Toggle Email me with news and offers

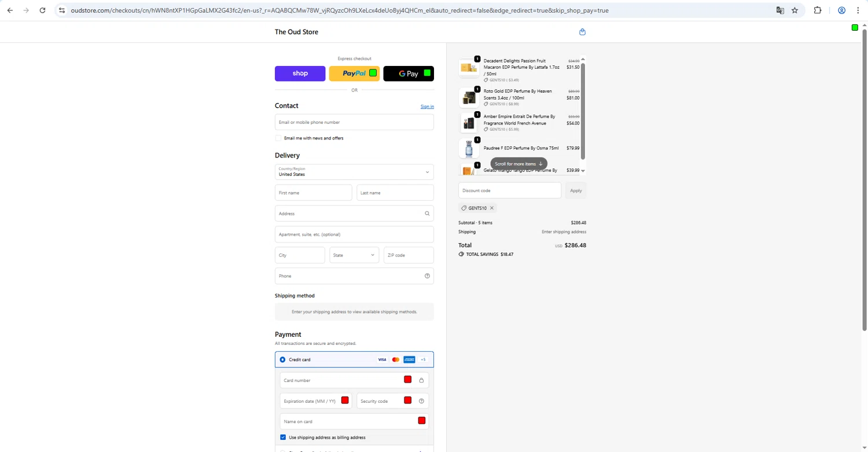(x=278, y=138)
